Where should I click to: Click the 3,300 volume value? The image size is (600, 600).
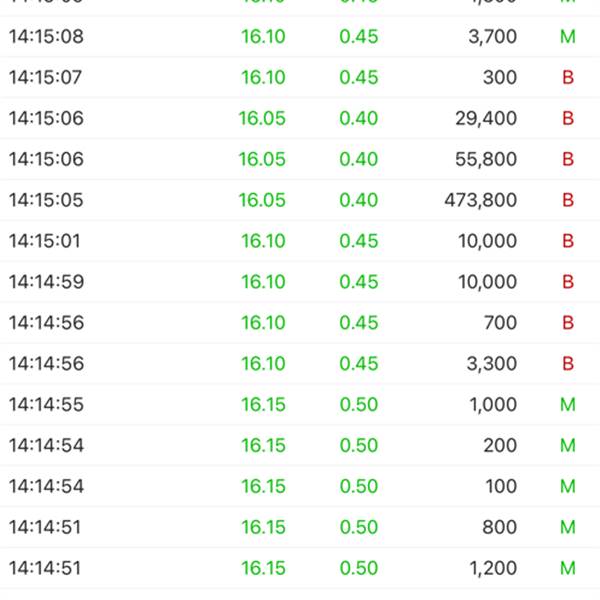[x=492, y=365]
